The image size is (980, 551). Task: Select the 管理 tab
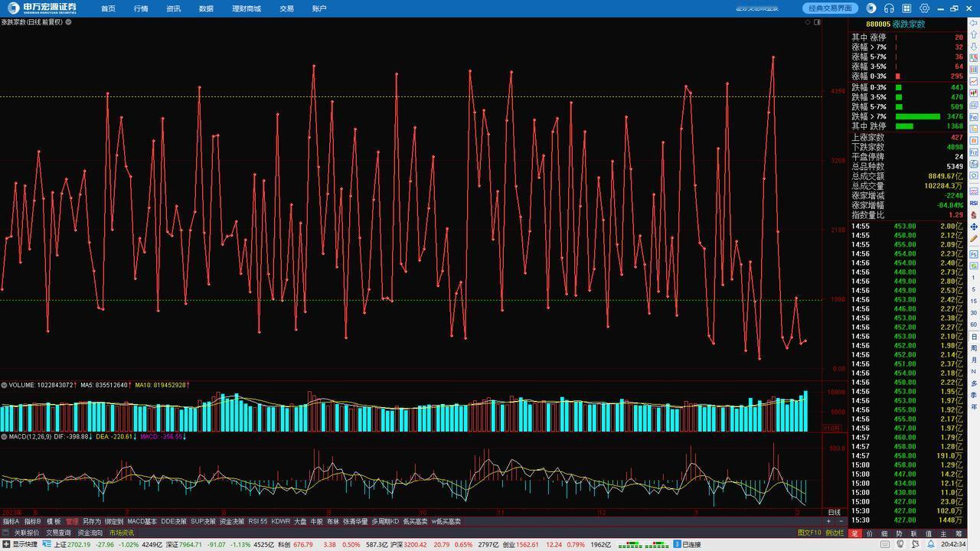click(72, 521)
